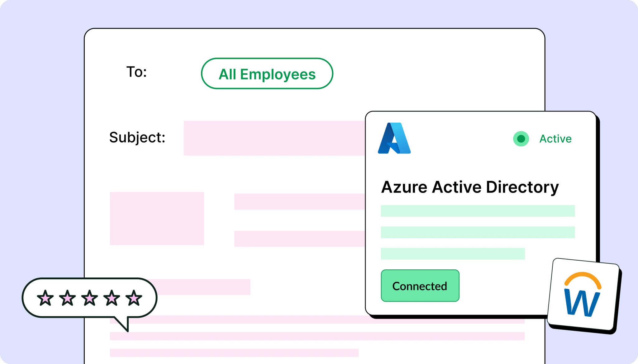Click the third star in rating
This screenshot has width=638, height=364.
90,298
